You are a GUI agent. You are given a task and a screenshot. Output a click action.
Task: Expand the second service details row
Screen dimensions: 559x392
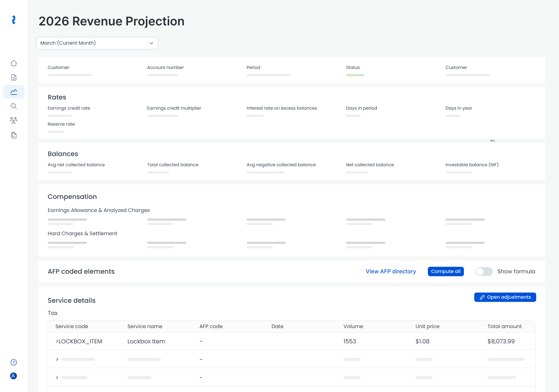[x=57, y=359]
